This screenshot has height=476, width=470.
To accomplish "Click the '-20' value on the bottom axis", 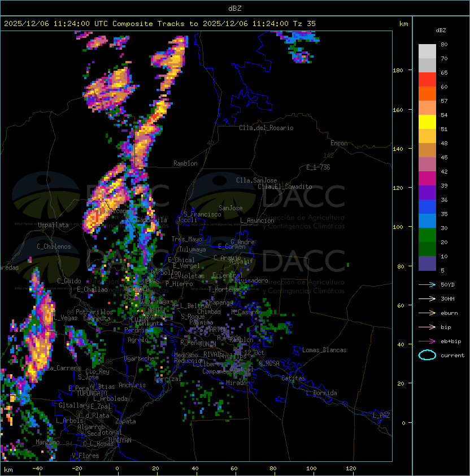I will tap(77, 469).
